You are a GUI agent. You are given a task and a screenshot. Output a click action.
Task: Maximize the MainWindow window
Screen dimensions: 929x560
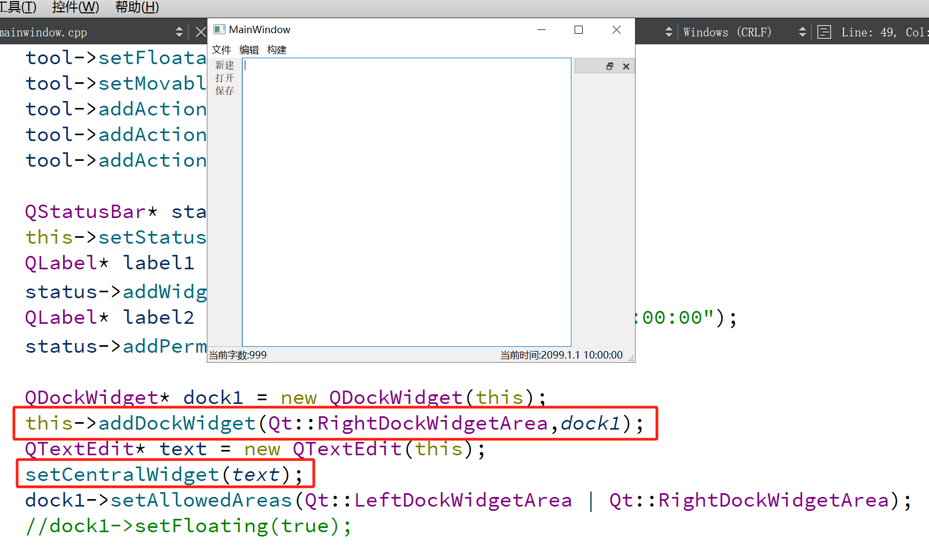pos(578,29)
